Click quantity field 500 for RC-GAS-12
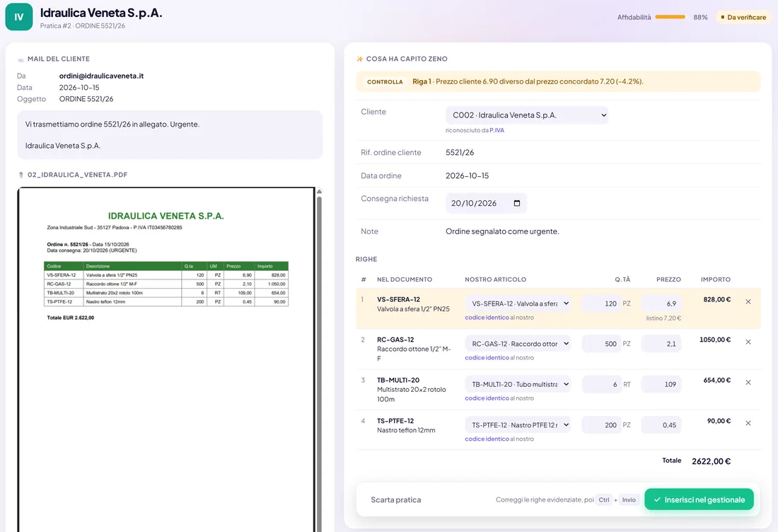This screenshot has height=532, width=778. (x=601, y=344)
